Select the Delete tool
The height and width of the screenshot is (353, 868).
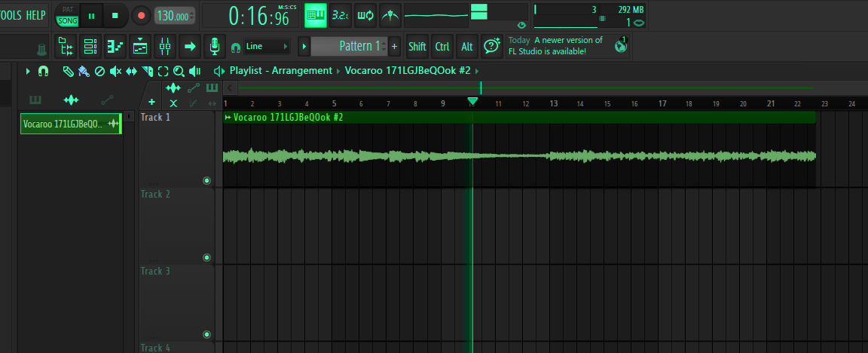tap(99, 71)
